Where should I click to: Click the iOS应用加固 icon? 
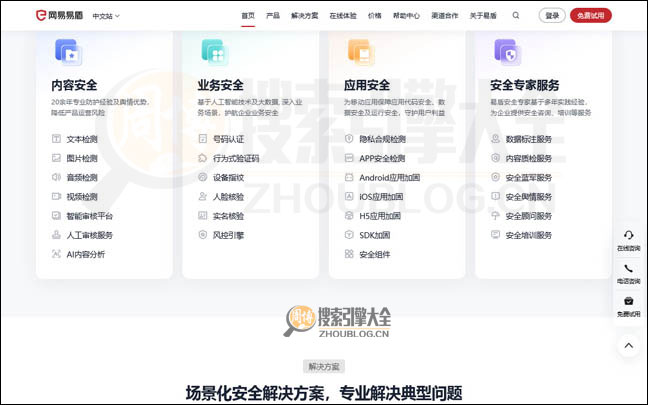(349, 196)
